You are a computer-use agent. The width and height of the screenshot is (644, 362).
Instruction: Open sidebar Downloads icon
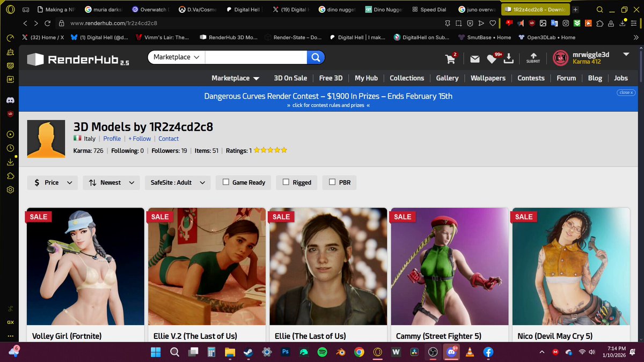(x=10, y=162)
